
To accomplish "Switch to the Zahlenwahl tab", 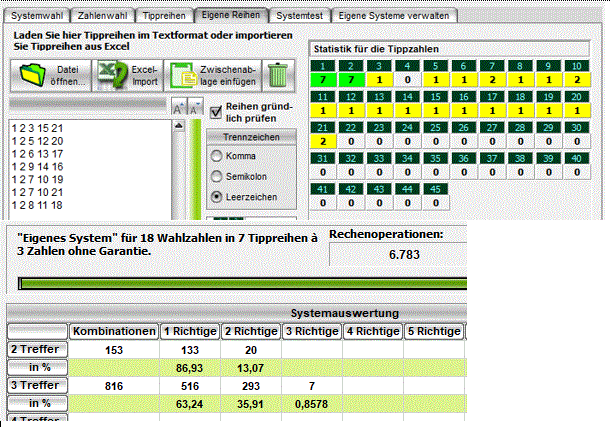I will point(103,16).
